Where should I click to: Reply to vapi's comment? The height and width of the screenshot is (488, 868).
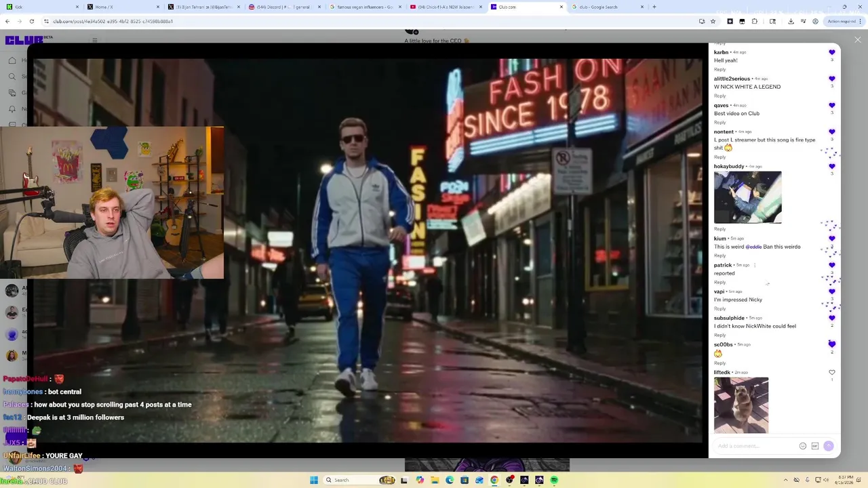click(719, 308)
